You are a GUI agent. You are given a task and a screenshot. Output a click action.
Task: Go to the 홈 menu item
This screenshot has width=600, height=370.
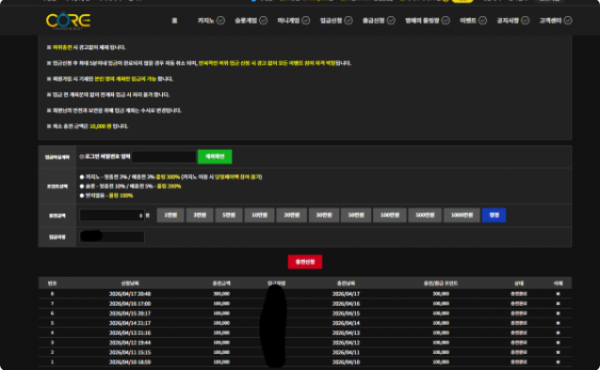[174, 21]
